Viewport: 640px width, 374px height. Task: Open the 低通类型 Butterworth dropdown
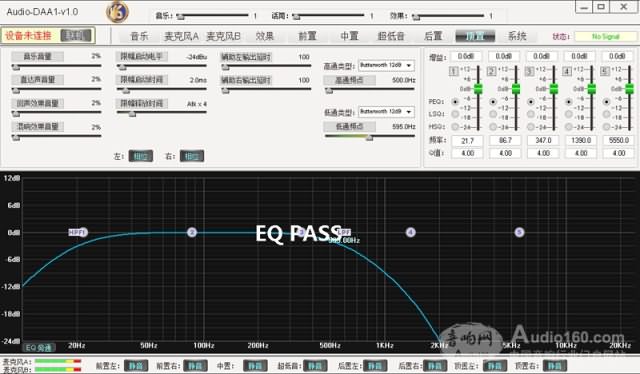point(386,111)
